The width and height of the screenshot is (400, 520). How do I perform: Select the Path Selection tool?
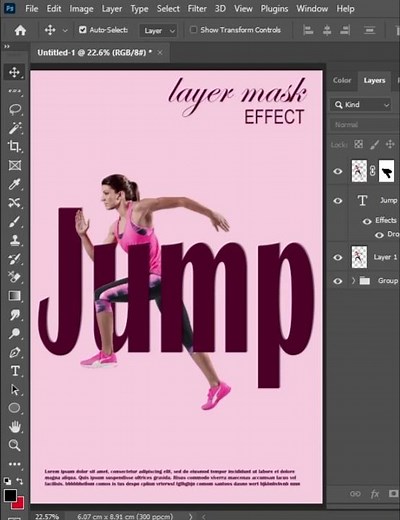(14, 389)
